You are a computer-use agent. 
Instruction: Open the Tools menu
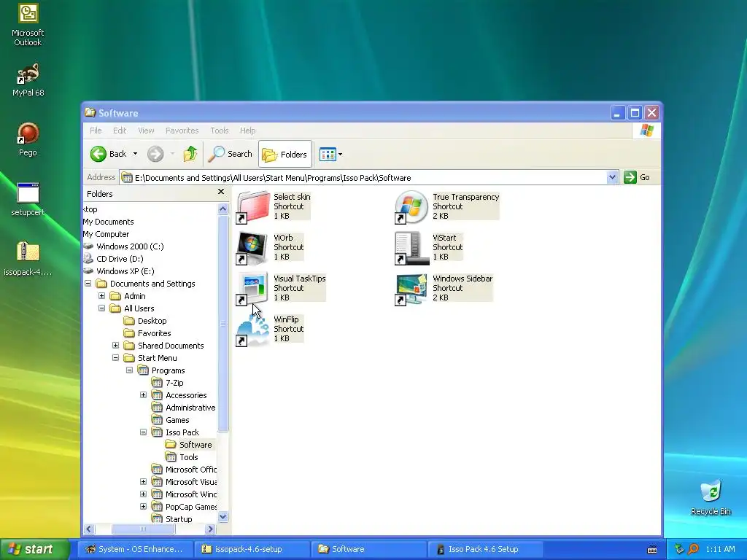point(219,131)
